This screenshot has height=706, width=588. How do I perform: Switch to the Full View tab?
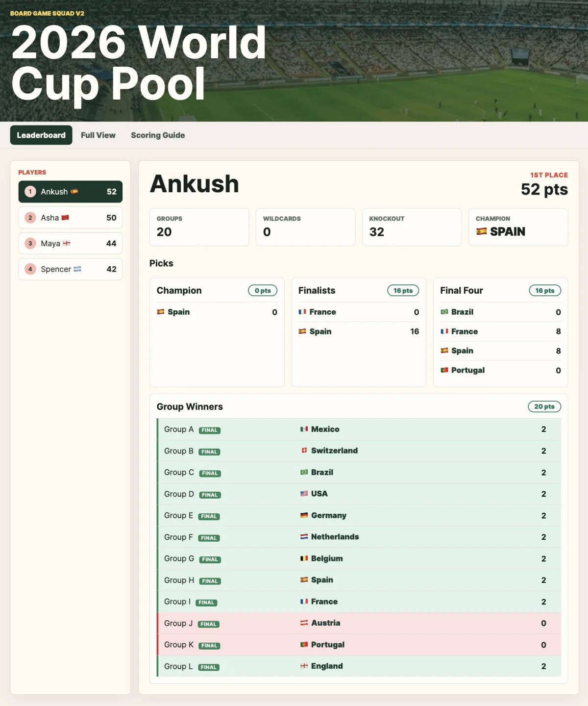tap(98, 135)
